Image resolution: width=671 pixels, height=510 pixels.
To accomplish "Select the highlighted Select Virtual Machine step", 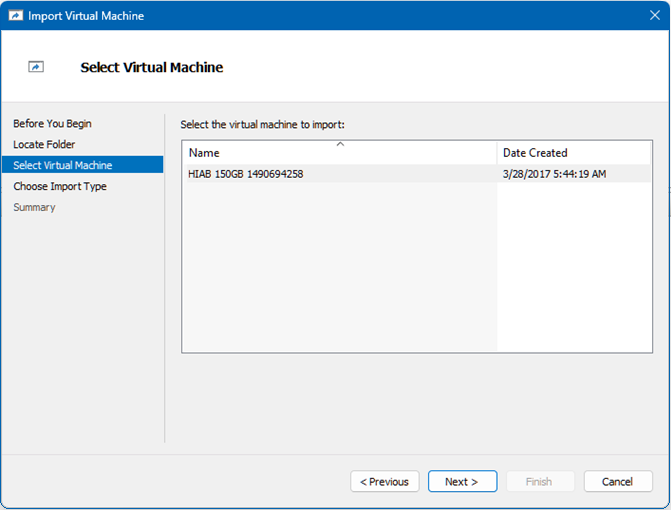I will coord(63,166).
